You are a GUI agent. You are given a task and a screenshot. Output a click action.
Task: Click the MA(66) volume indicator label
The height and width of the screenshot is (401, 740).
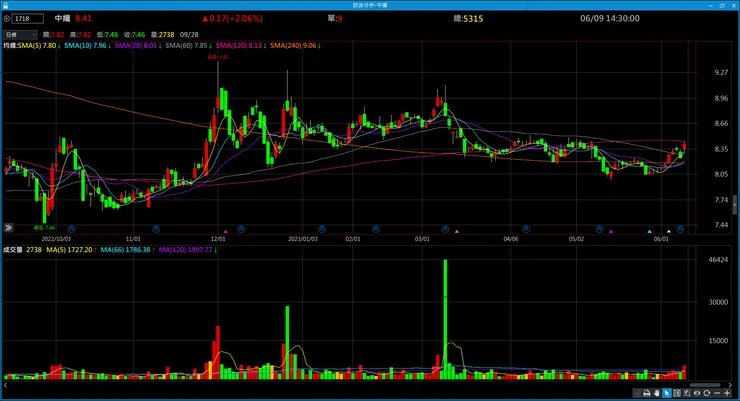click(125, 250)
